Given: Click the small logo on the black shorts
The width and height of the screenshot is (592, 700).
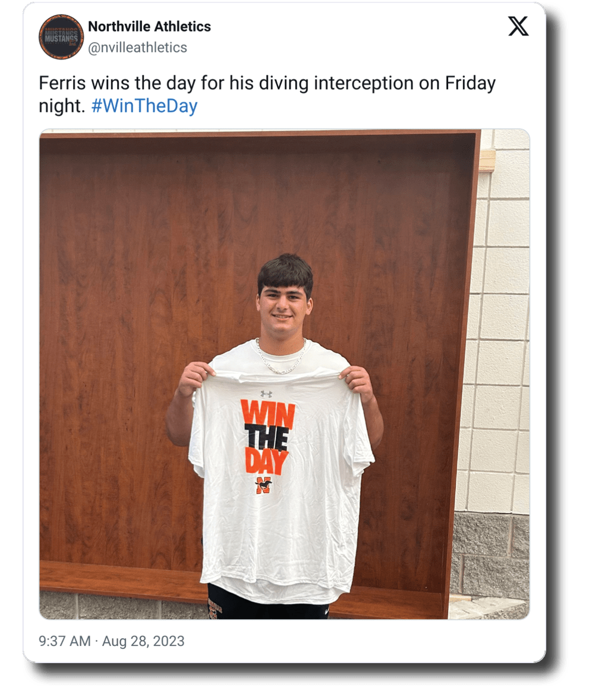Looking at the screenshot, I should (326, 610).
